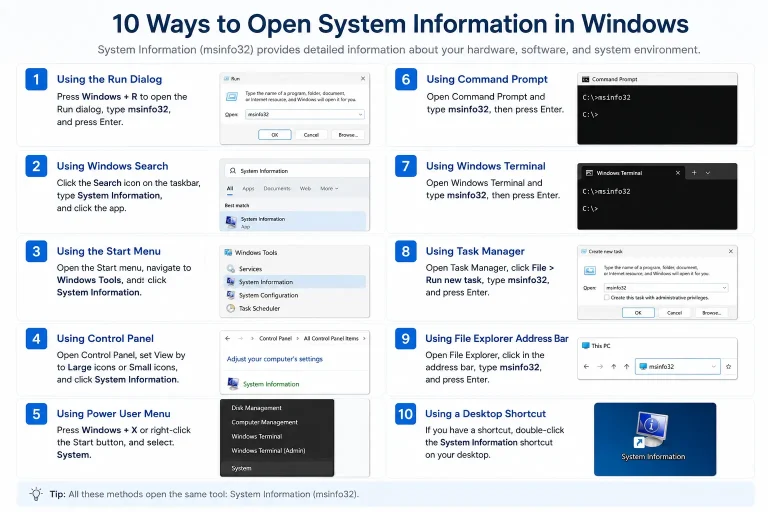Choose Computer Management in Power User menu
Viewport: 768px width, 512px height.
(264, 422)
